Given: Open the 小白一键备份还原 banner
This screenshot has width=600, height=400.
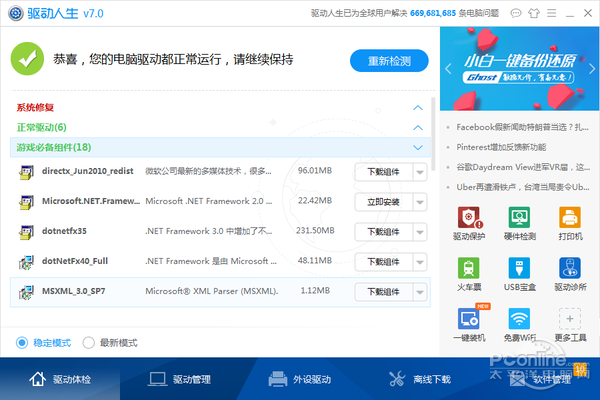Looking at the screenshot, I should pos(520,69).
